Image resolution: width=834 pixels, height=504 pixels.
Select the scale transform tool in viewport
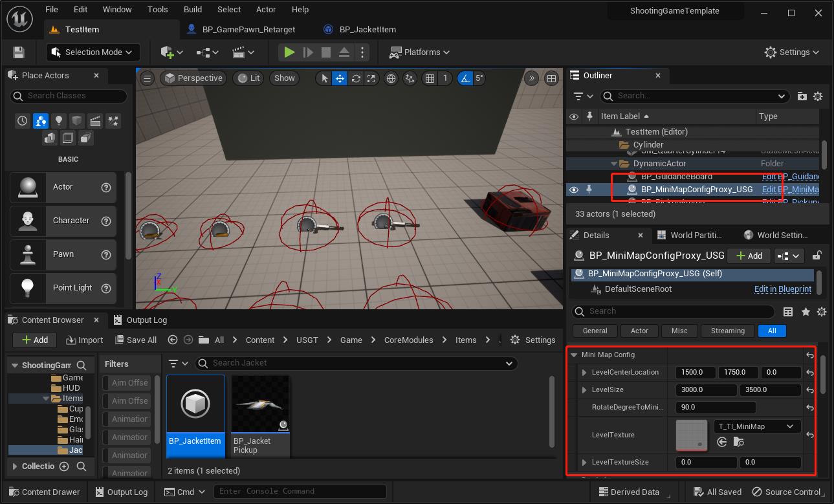371,78
